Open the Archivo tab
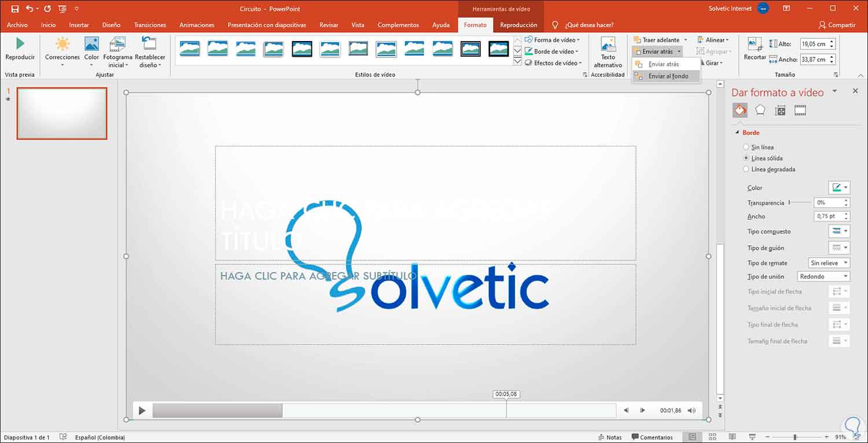868x443 pixels. click(x=17, y=25)
